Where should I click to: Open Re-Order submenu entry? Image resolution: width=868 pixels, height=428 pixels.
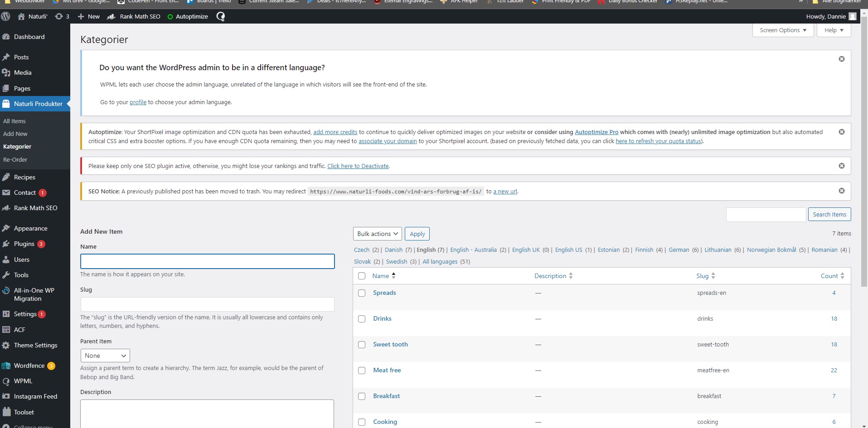(x=15, y=159)
